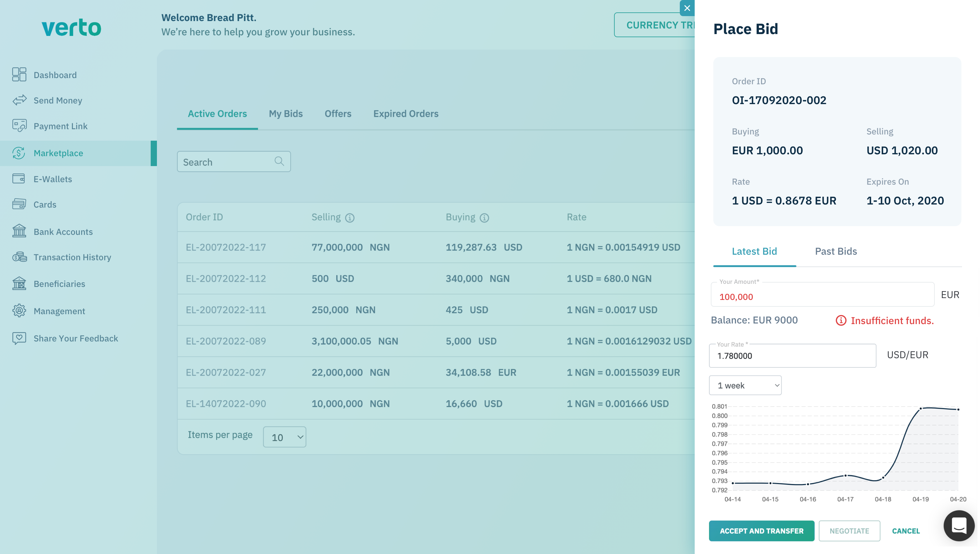The height and width of the screenshot is (554, 980).
Task: Close the Place Bid panel
Action: [687, 8]
